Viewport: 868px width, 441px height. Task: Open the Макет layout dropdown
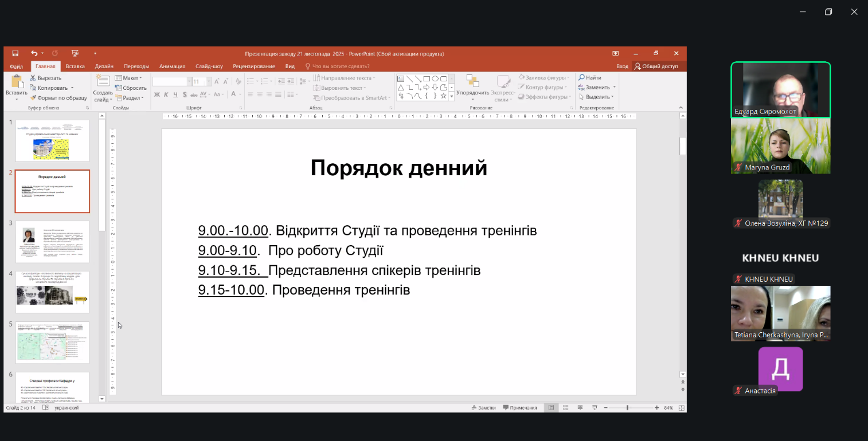click(128, 78)
